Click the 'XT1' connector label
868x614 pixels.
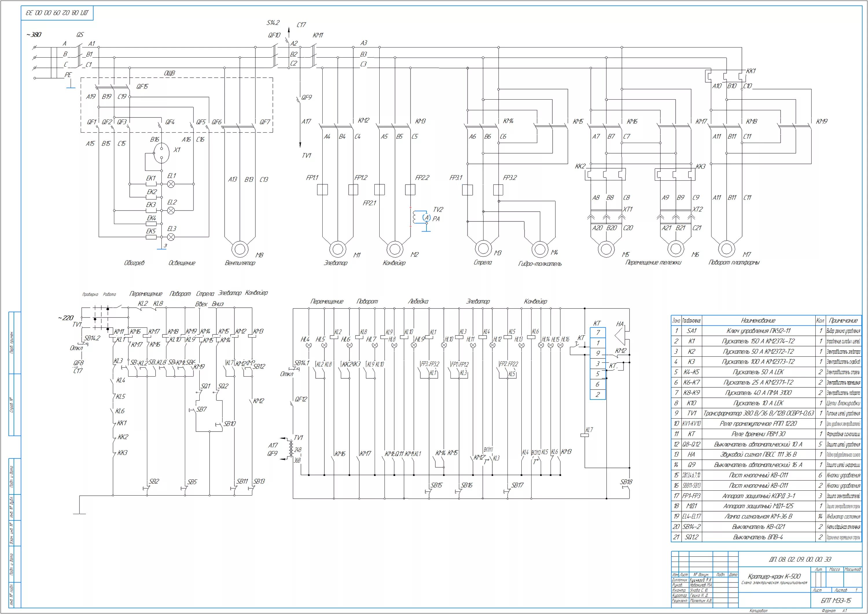coord(628,209)
